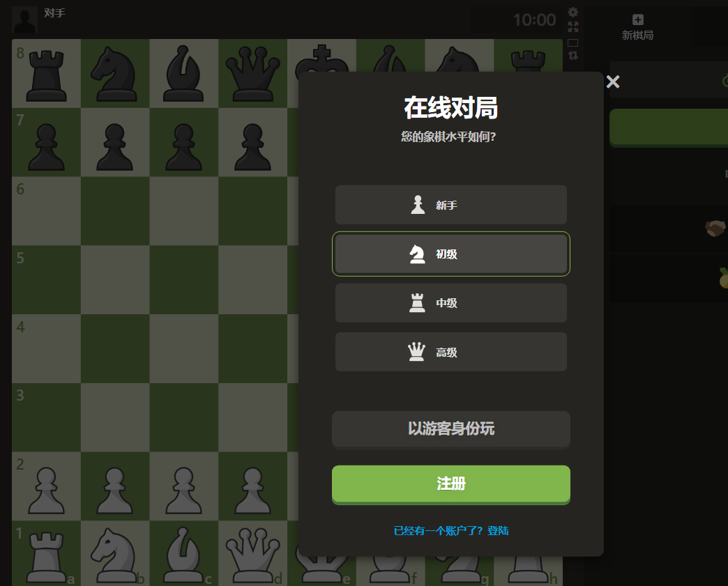Choose the 中级 skill level

coord(451,303)
